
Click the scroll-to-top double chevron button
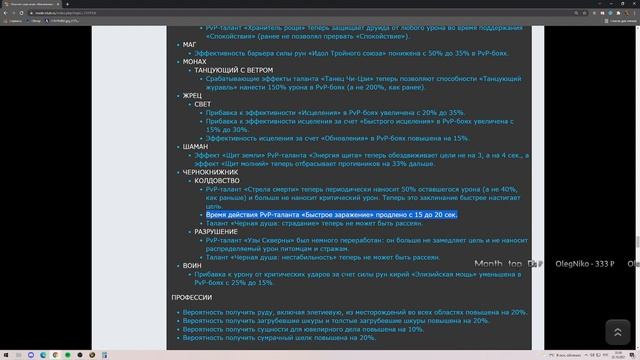coord(618,332)
